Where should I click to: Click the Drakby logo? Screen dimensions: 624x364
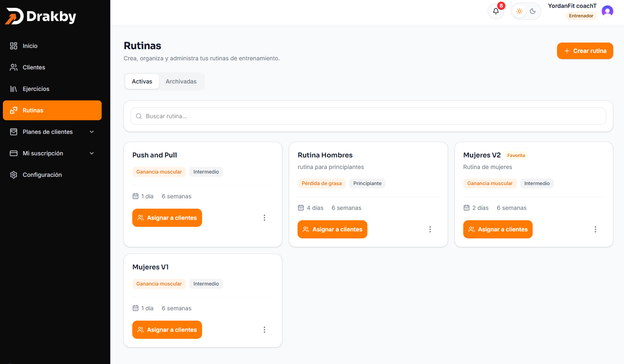[x=40, y=16]
